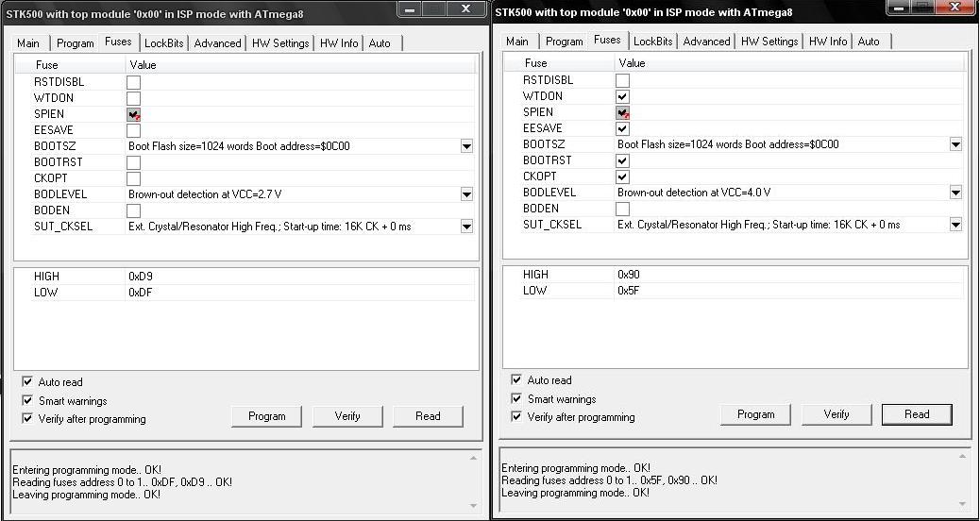Disable Smart warnings in right window
This screenshot has width=980, height=521.
coord(516,398)
